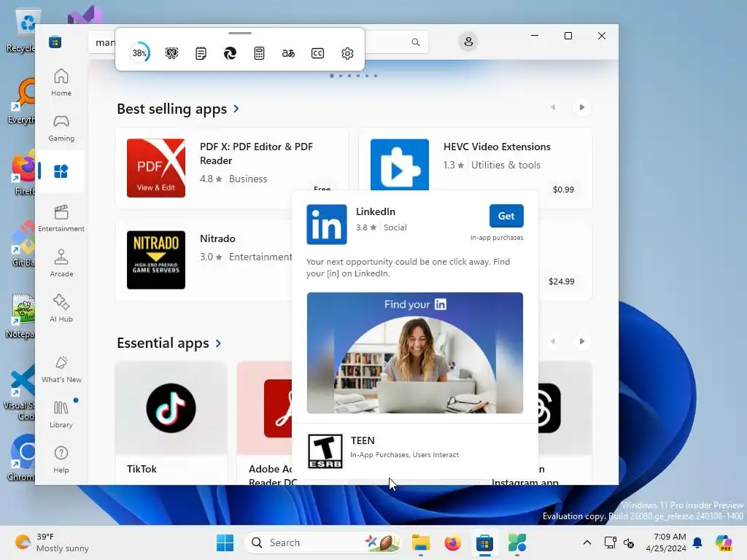
Task: Open the Library in sidebar
Action: tap(61, 414)
